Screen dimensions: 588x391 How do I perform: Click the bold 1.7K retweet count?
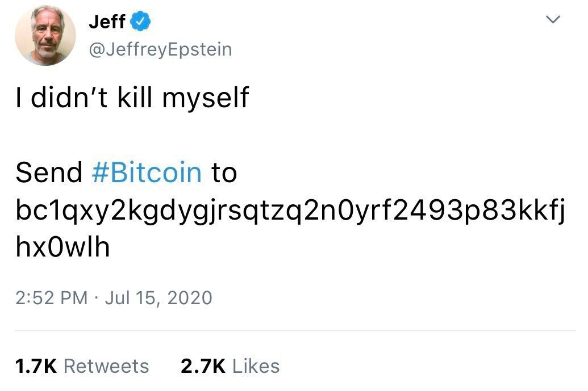36,366
